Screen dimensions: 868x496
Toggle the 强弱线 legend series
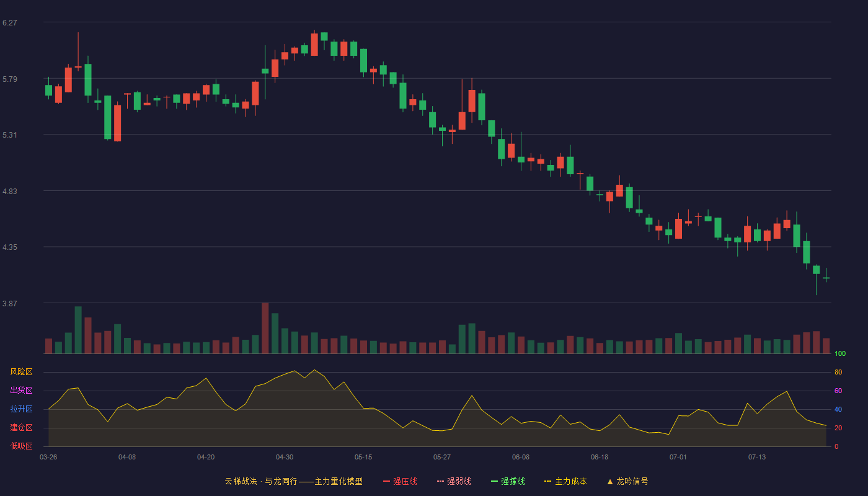[x=454, y=481]
